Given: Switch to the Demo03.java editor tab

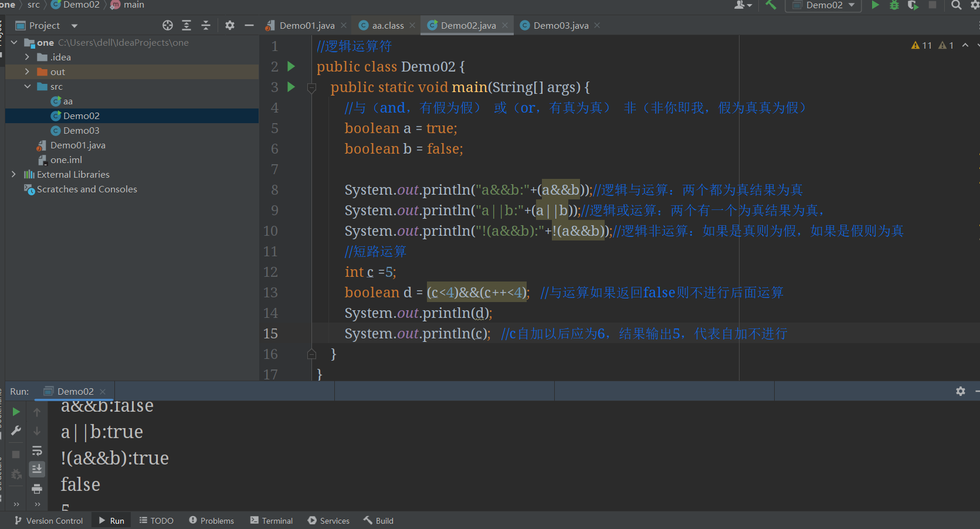Looking at the screenshot, I should coord(560,25).
